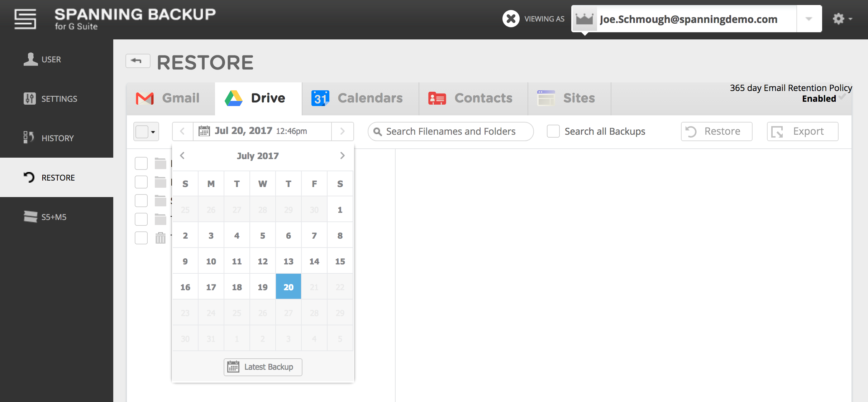Screen dimensions: 868x402
Task: Show previous month in the calendar popup
Action: pyautogui.click(x=182, y=155)
